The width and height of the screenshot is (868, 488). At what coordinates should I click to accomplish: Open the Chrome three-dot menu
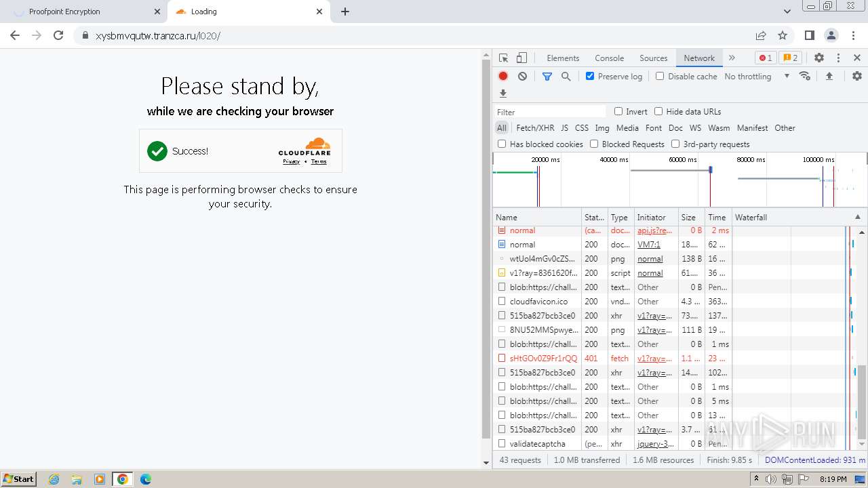(853, 36)
